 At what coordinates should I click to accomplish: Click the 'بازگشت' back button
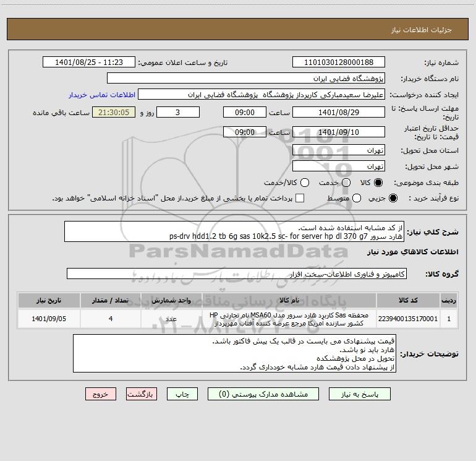pos(142,394)
